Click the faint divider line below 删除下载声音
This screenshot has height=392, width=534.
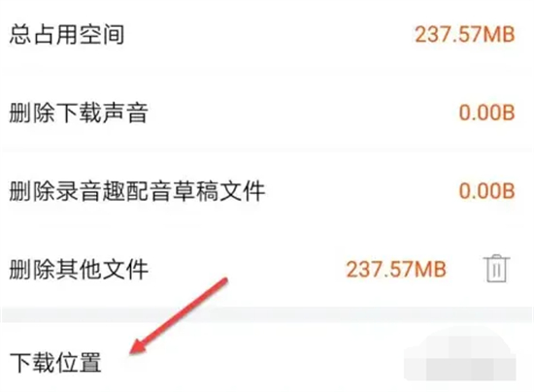click(267, 149)
